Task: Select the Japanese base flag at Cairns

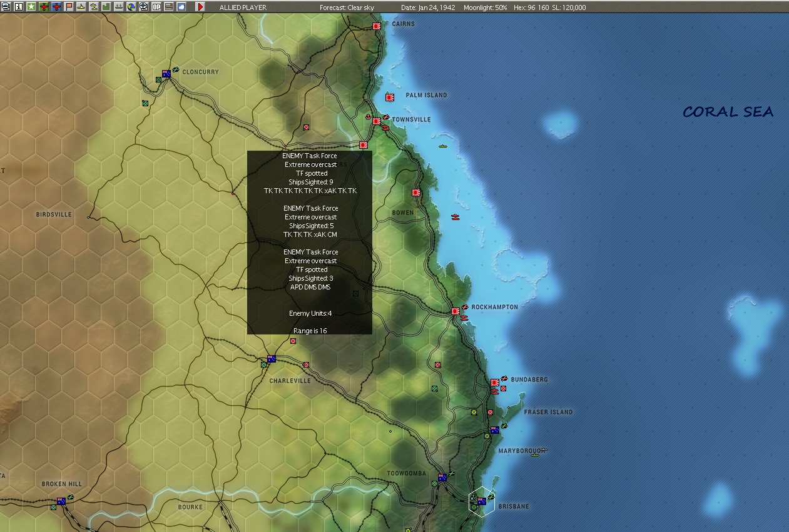Action: click(x=377, y=26)
